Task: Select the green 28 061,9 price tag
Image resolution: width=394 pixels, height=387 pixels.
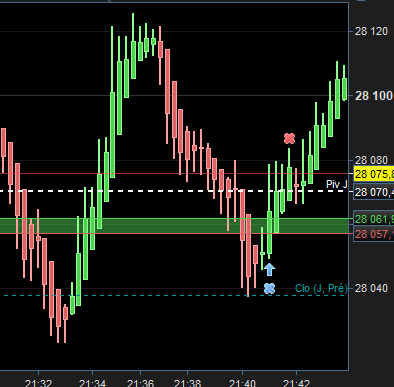Action: (374, 219)
